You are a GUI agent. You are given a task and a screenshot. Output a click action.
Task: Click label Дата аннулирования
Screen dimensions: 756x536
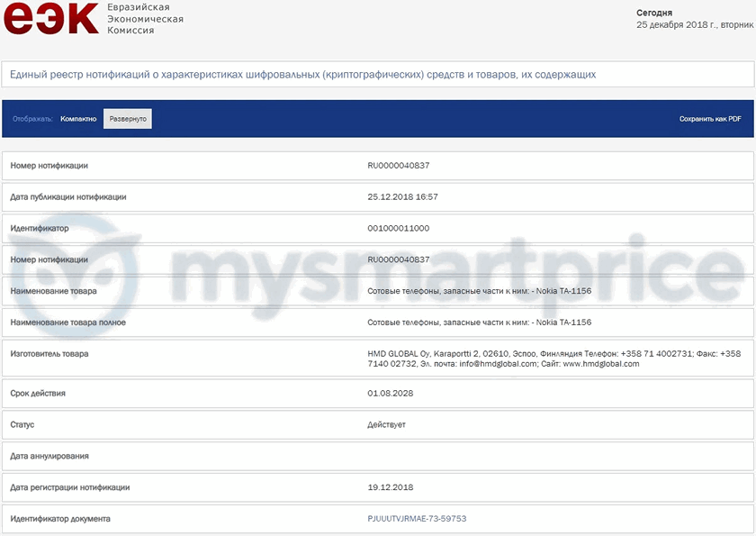[49, 456]
